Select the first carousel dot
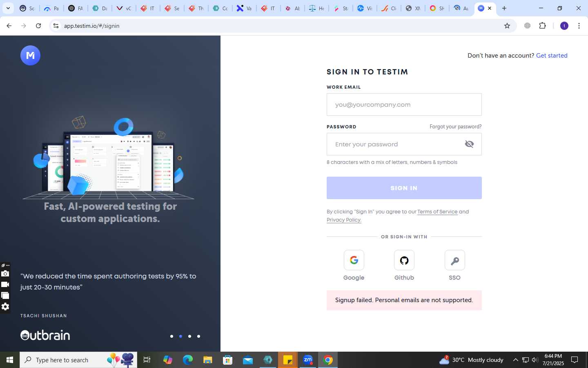 click(x=171, y=336)
